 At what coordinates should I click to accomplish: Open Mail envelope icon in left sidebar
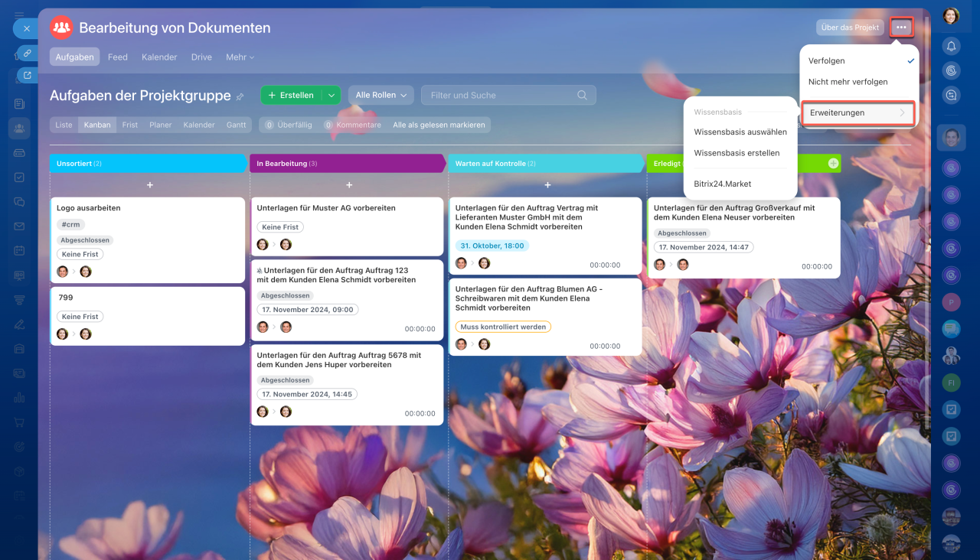pyautogui.click(x=19, y=226)
